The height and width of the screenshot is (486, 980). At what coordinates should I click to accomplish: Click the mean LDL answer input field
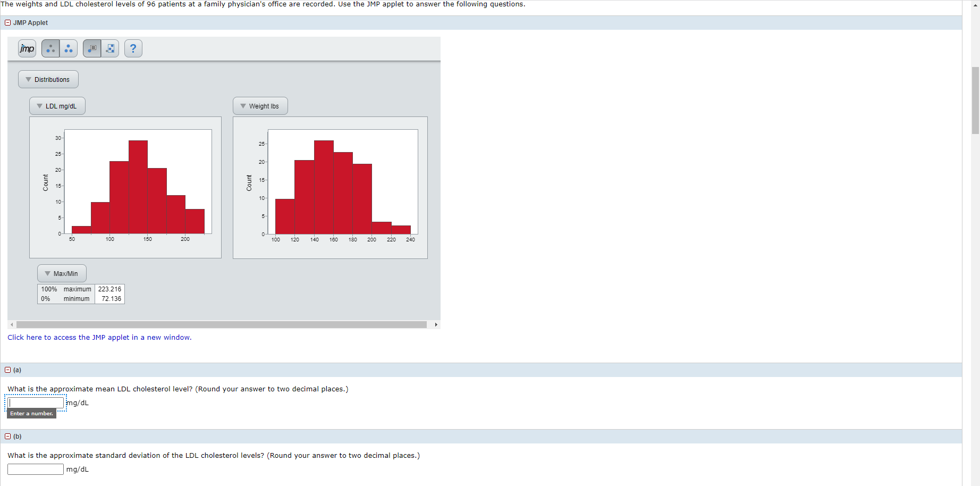[x=36, y=403]
